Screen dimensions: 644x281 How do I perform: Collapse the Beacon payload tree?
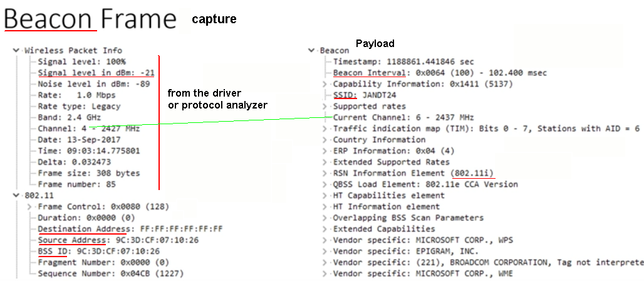(311, 50)
